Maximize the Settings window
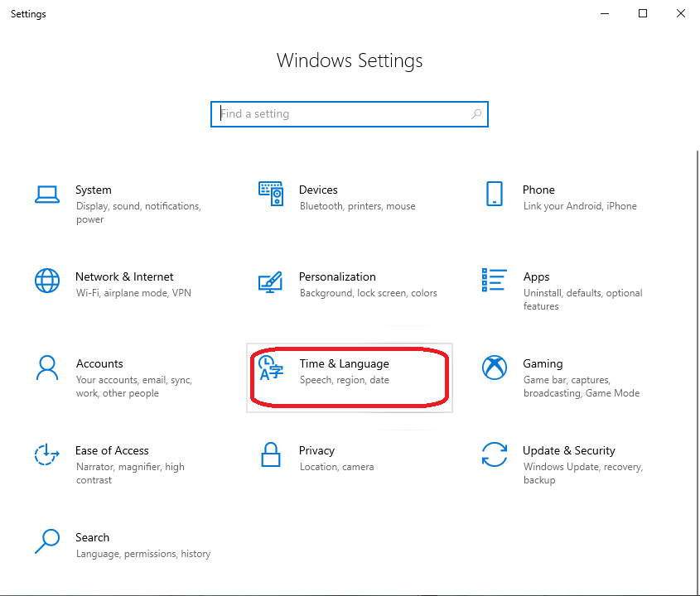 coord(643,13)
